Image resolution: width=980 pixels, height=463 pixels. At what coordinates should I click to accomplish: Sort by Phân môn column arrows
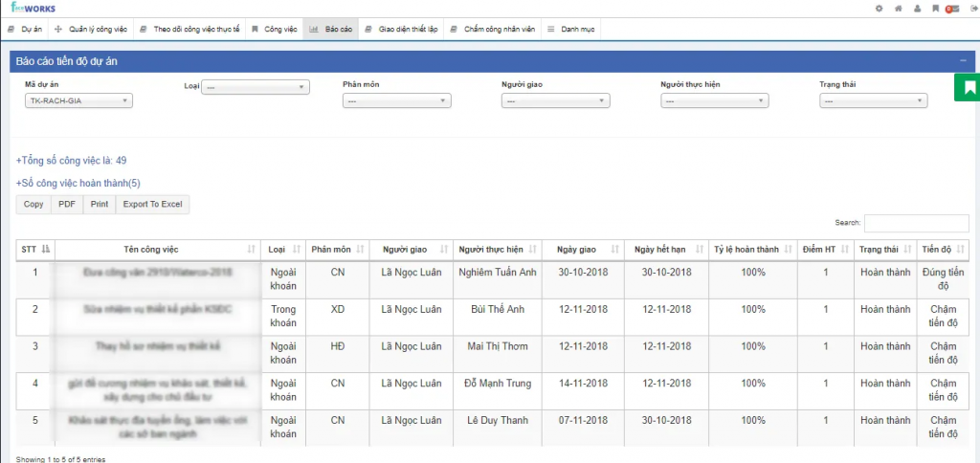click(360, 250)
